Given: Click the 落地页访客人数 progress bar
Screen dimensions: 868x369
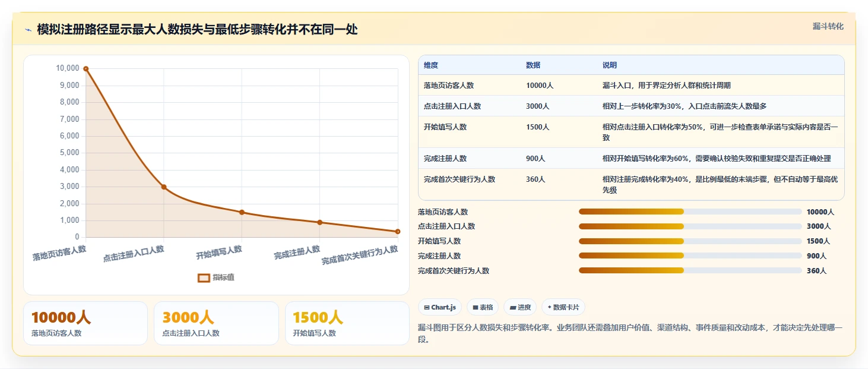Looking at the screenshot, I should (690, 212).
